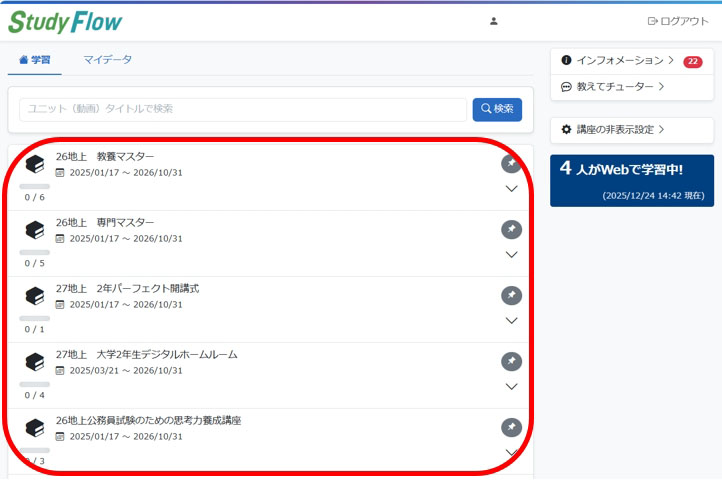Pin the 26地上 専門マスター course
This screenshot has height=482, width=722.
pos(511,229)
